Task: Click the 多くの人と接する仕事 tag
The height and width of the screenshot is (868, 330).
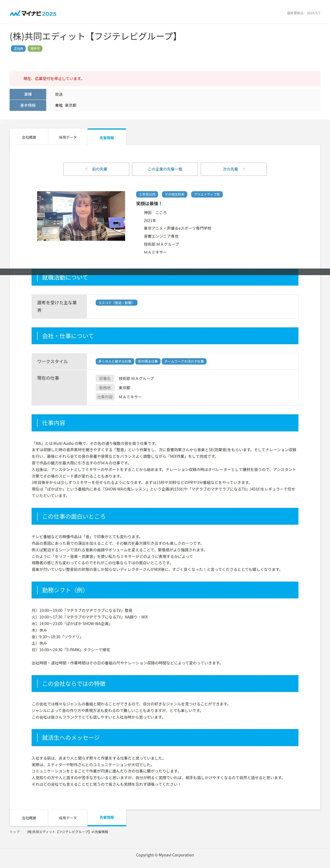Action: pyautogui.click(x=115, y=361)
